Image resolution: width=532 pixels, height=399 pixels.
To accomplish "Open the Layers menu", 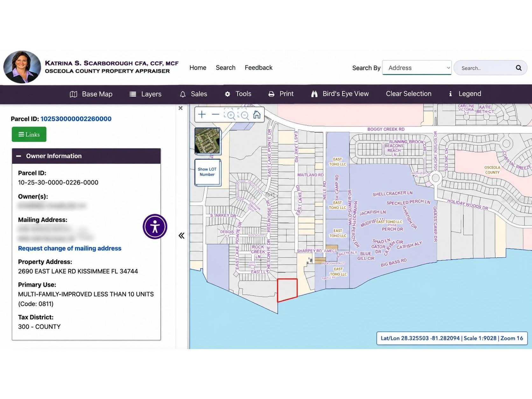I will click(x=145, y=94).
